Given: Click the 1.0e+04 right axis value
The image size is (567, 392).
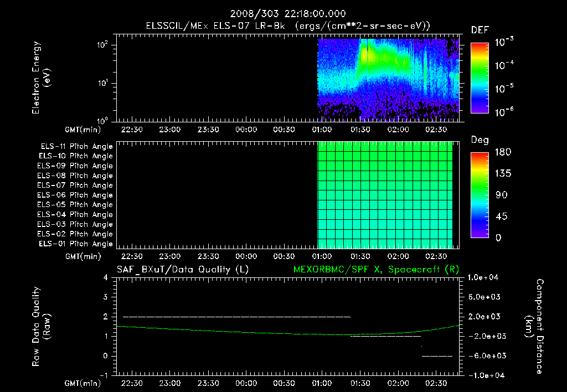Looking at the screenshot, I should point(483,278).
